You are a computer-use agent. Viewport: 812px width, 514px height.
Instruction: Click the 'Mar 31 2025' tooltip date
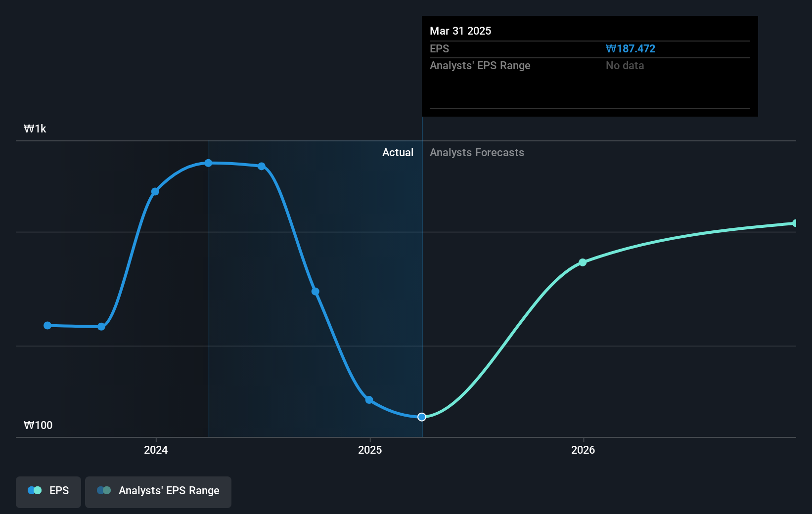click(x=460, y=31)
